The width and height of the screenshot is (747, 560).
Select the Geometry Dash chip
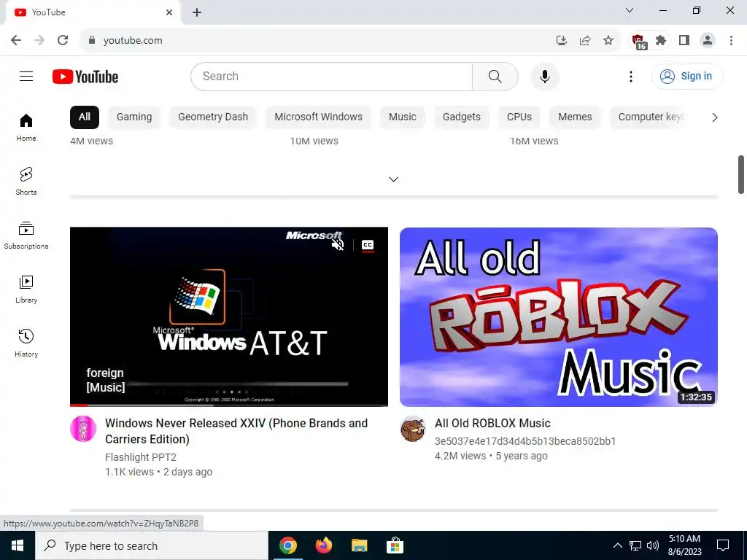click(213, 117)
